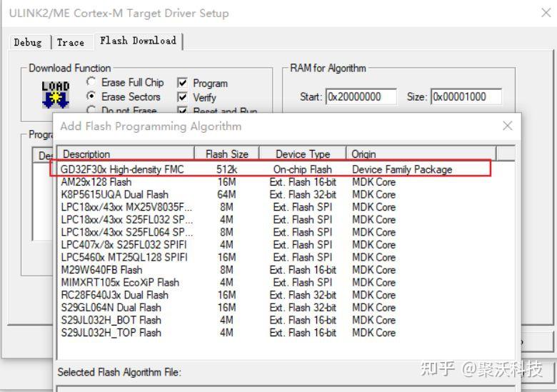Toggle the Program checkbox
Screen dimensions: 557x392
coord(182,84)
